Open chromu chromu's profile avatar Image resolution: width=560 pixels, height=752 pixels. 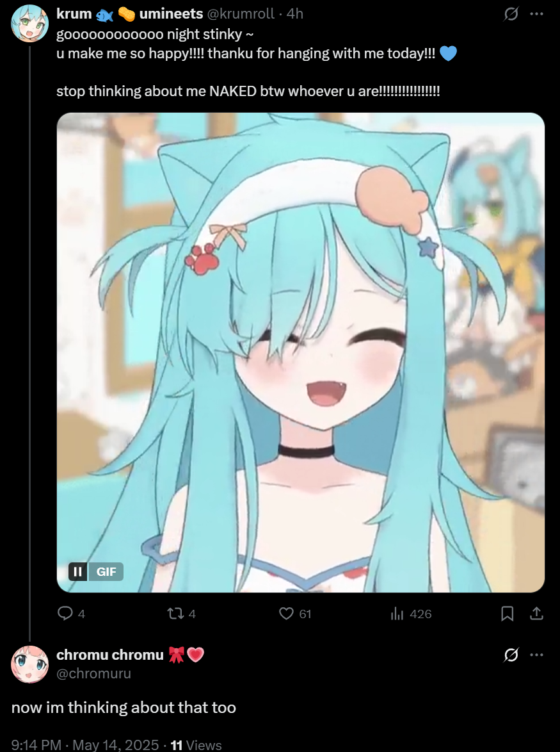pos(29,664)
